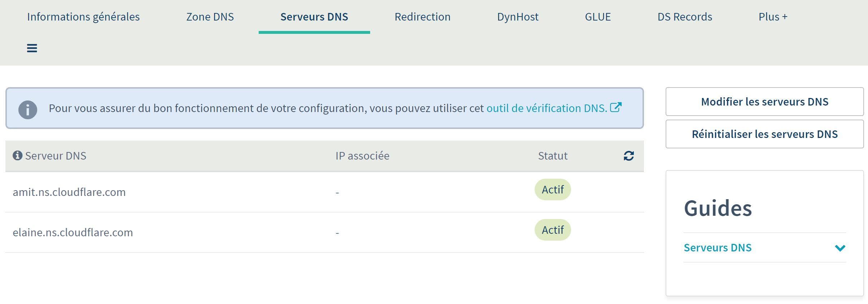Select the Serveurs DNS tab
The height and width of the screenshot is (304, 868).
314,17
